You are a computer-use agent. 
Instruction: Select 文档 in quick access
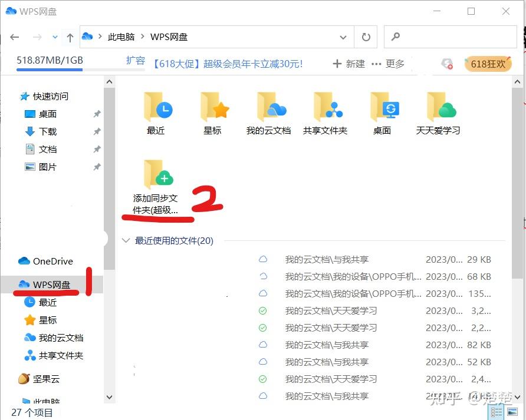point(41,149)
